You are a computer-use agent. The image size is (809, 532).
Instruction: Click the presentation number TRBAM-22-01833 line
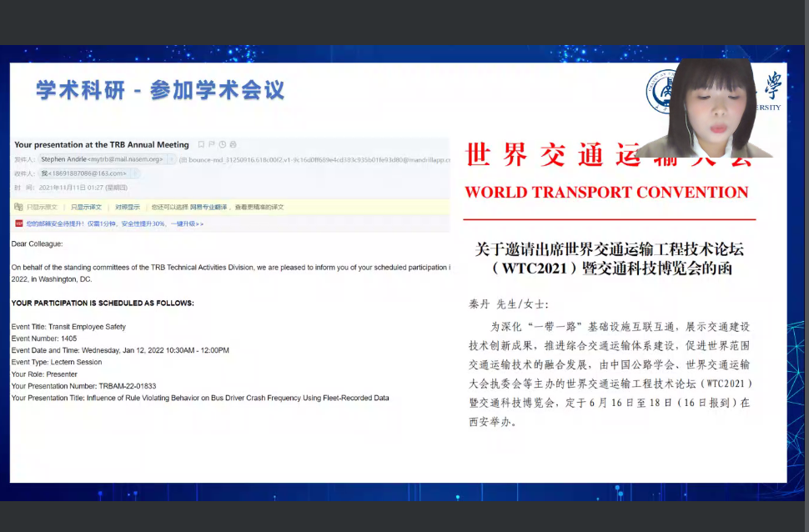pos(83,386)
